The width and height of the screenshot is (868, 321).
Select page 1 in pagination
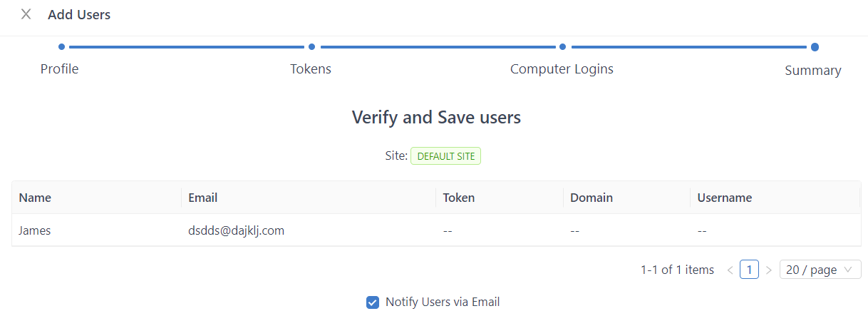click(749, 270)
